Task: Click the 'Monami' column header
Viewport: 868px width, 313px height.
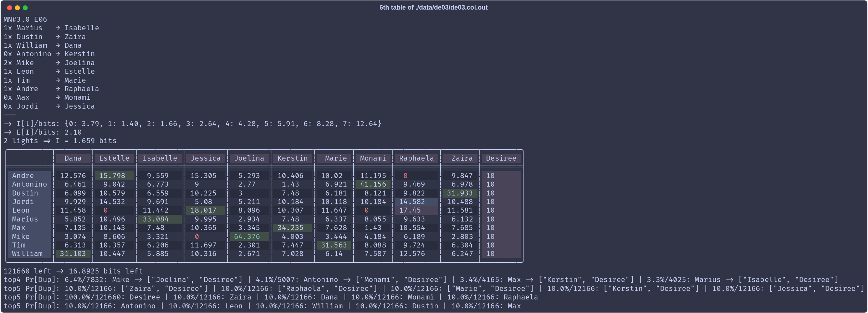Action: [373, 158]
